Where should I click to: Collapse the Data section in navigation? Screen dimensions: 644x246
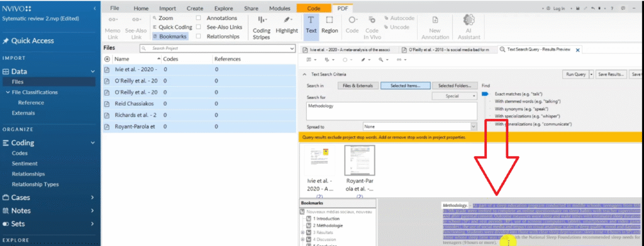click(x=93, y=72)
